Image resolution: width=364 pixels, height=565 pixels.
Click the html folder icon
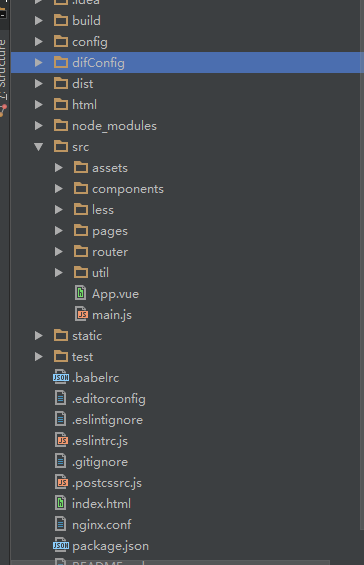(x=61, y=104)
